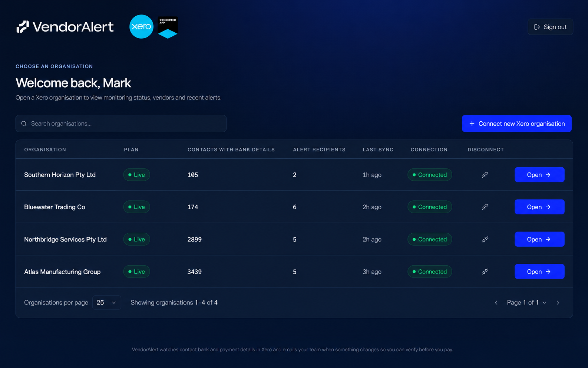Click Contacts with Bank Details header
The height and width of the screenshot is (368, 588).
click(x=231, y=149)
